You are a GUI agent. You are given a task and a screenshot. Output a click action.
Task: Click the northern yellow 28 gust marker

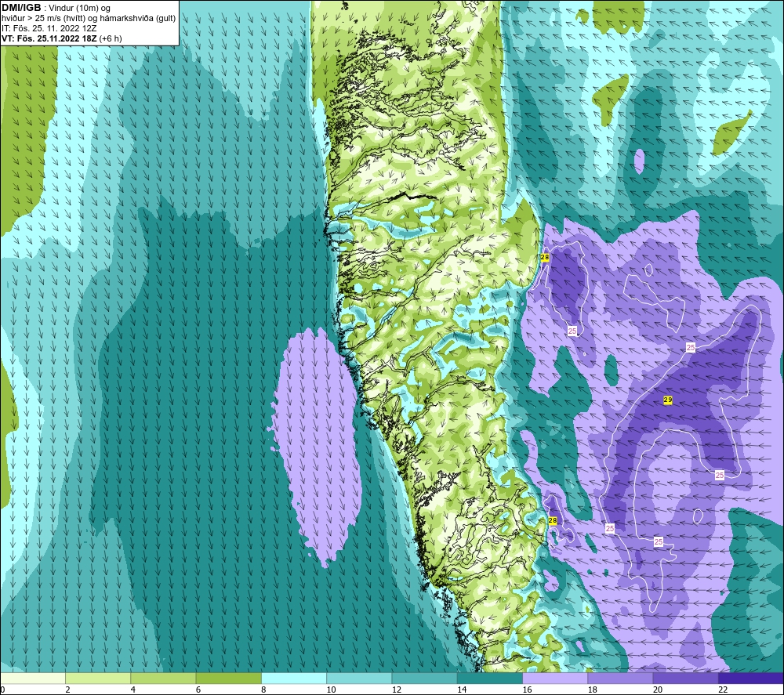click(545, 257)
